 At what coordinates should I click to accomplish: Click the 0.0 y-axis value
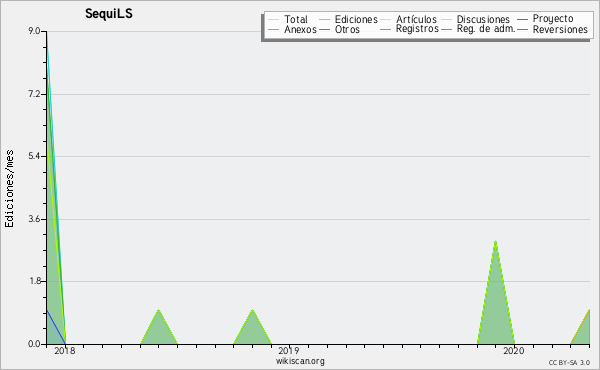tap(34, 344)
